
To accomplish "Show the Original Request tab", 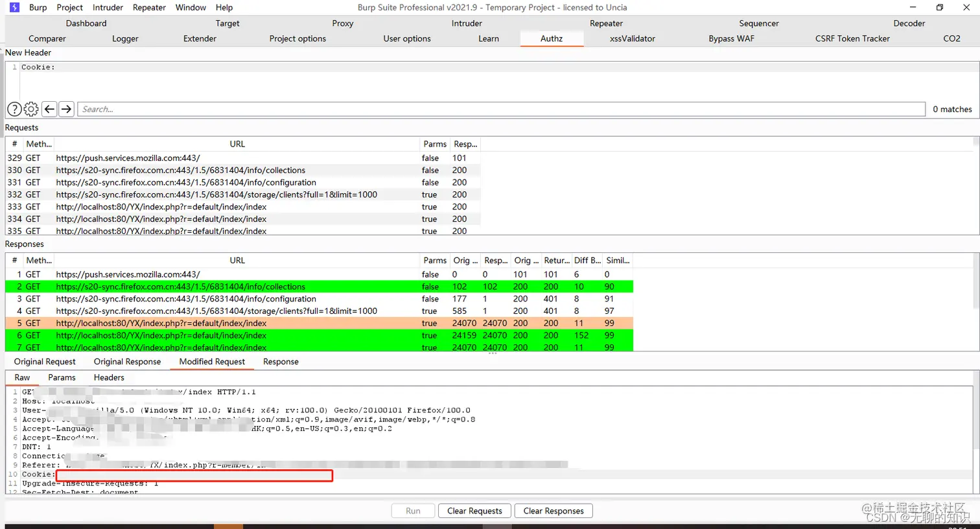I will 45,362.
